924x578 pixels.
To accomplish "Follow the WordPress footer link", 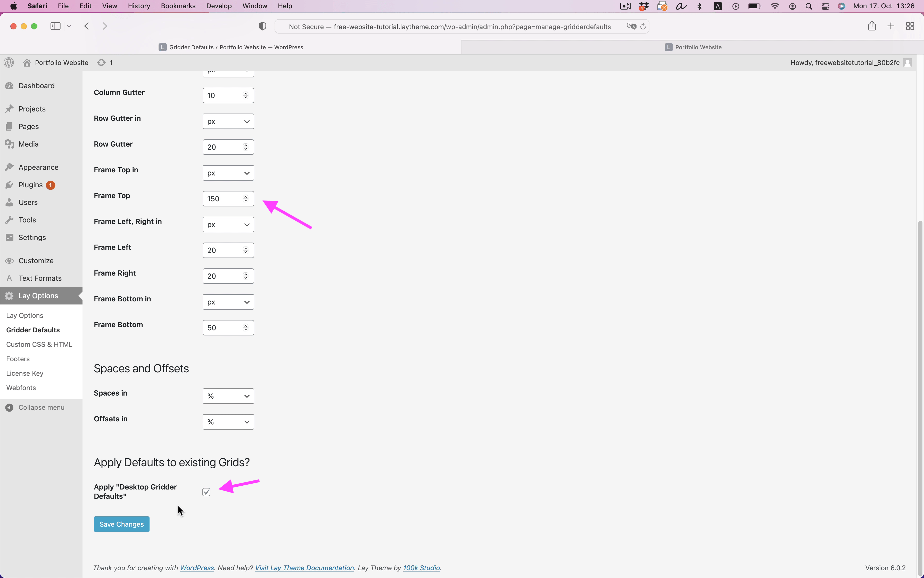I will 197,568.
